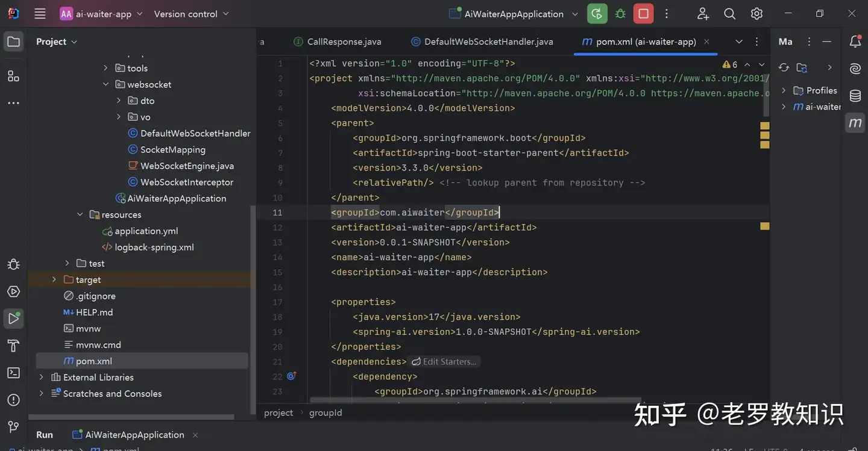The width and height of the screenshot is (868, 451).
Task: Expand the target folder
Action: [54, 279]
